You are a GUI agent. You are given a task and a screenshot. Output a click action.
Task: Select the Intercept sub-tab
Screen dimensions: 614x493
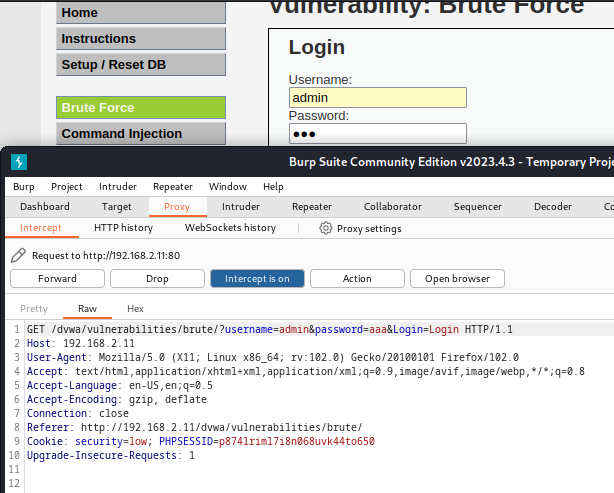pyautogui.click(x=41, y=228)
